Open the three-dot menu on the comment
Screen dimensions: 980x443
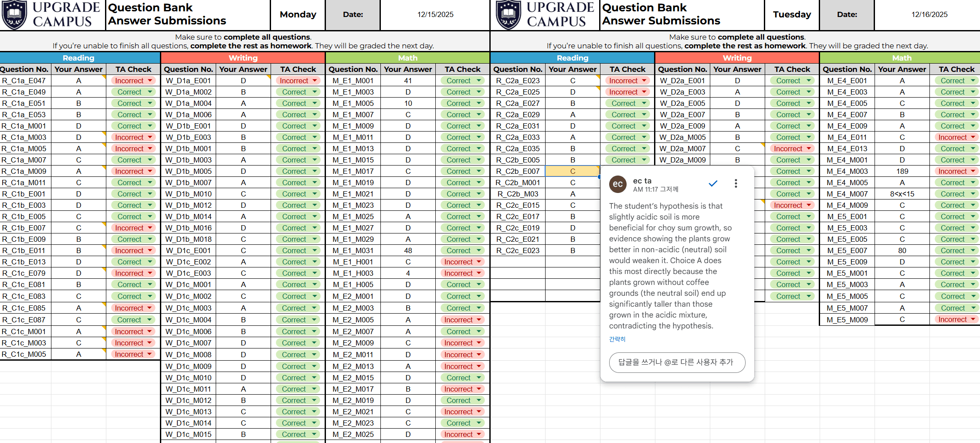click(x=736, y=183)
